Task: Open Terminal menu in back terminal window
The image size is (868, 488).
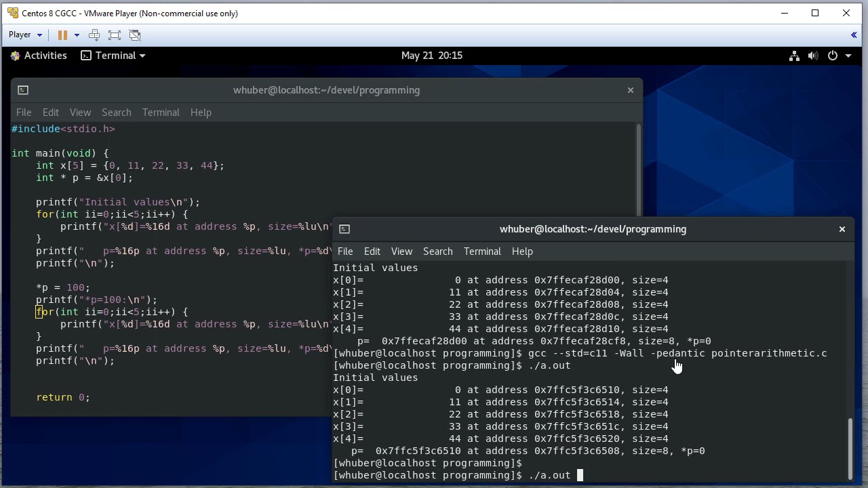Action: coord(161,113)
